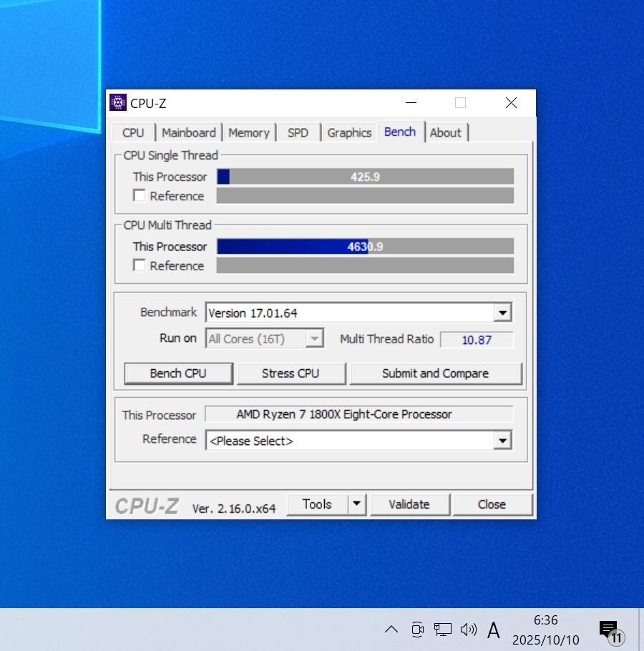
Task: Open the Reference processor Please Select dropdown
Action: pos(502,441)
